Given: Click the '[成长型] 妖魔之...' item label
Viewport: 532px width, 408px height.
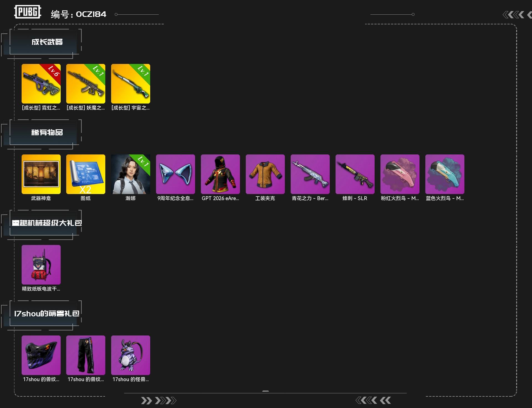Looking at the screenshot, I should tap(86, 108).
